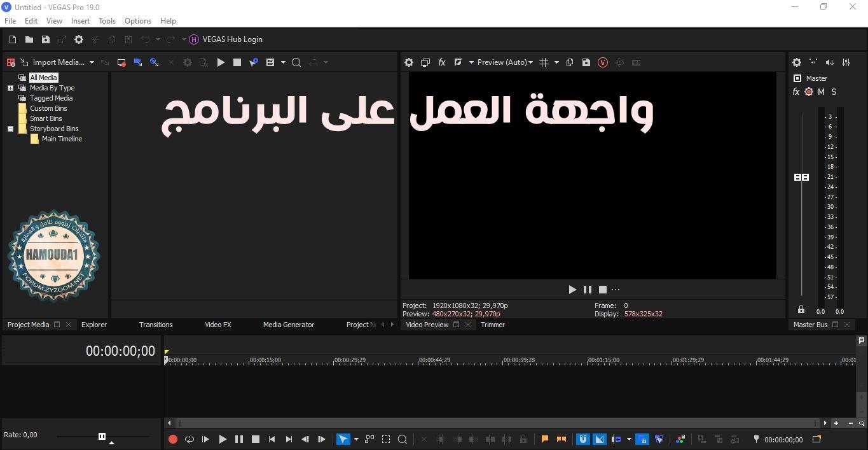This screenshot has height=450, width=868.
Task: Select the Normal Edit arrow tool
Action: click(343, 439)
